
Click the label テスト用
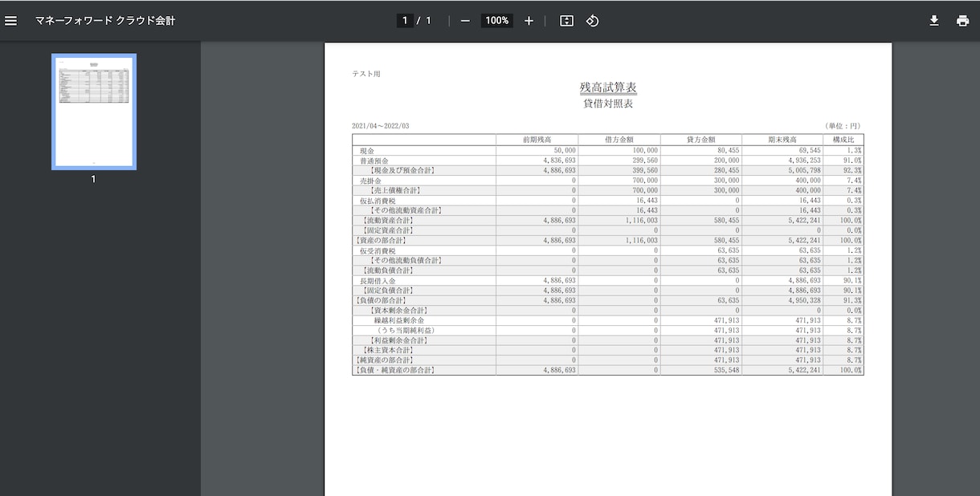[366, 74]
